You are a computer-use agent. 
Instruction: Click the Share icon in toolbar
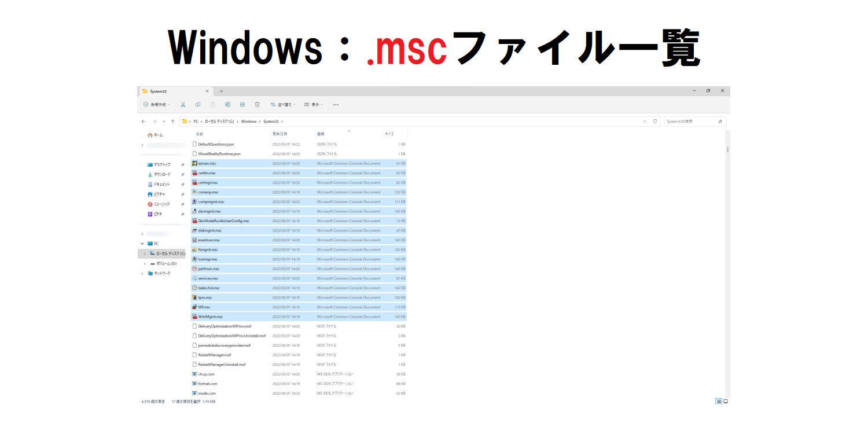coord(242,105)
